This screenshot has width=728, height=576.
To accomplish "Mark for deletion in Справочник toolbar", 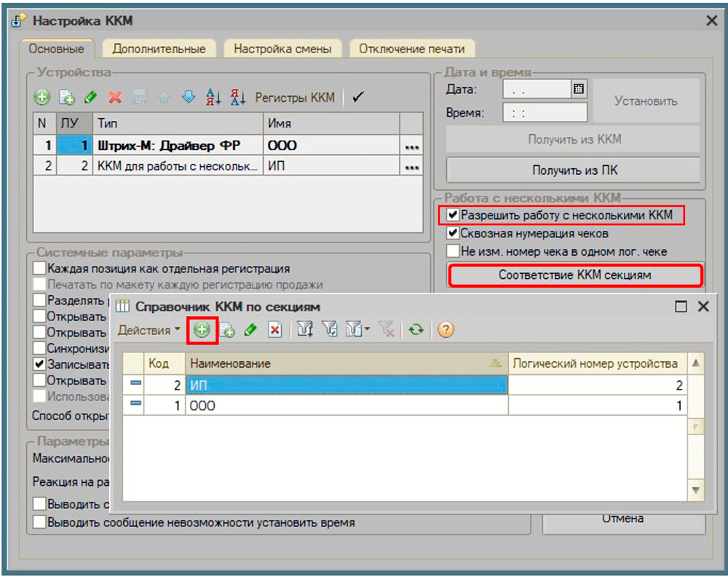I will click(x=274, y=330).
